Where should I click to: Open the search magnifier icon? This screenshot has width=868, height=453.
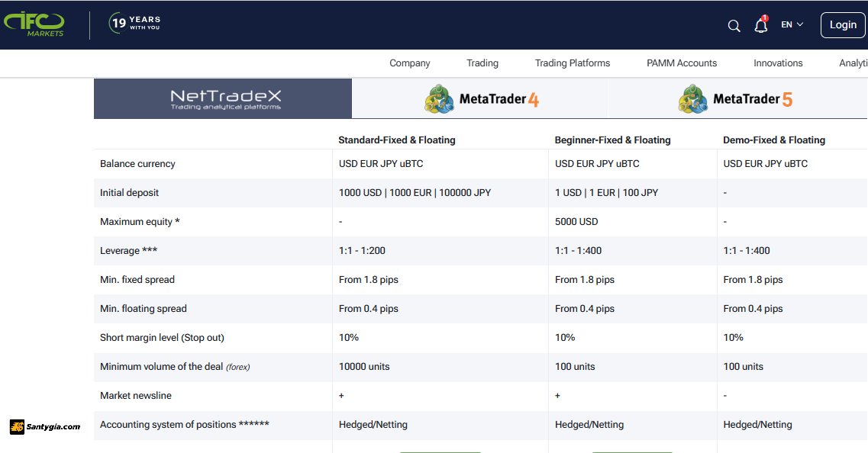pyautogui.click(x=734, y=25)
